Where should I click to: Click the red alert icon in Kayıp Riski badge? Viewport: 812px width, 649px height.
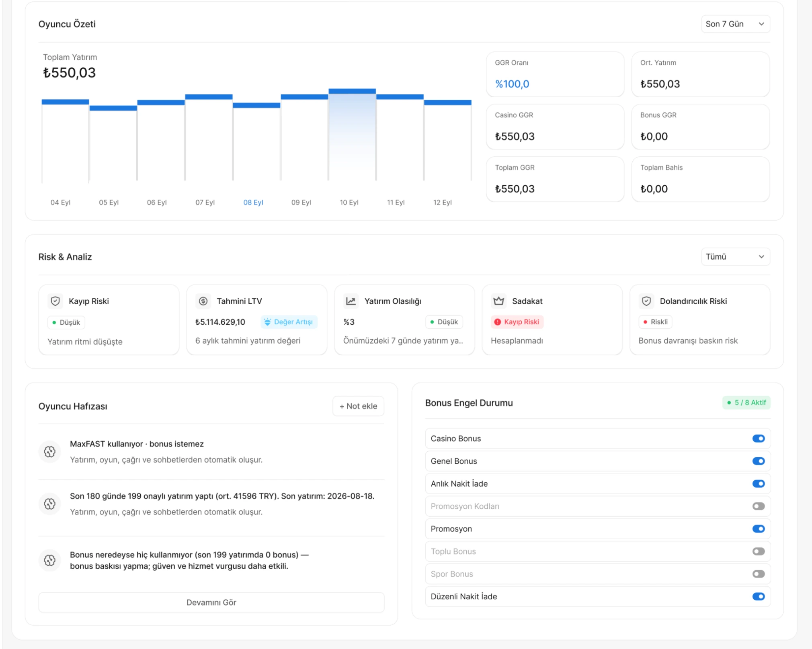point(498,322)
